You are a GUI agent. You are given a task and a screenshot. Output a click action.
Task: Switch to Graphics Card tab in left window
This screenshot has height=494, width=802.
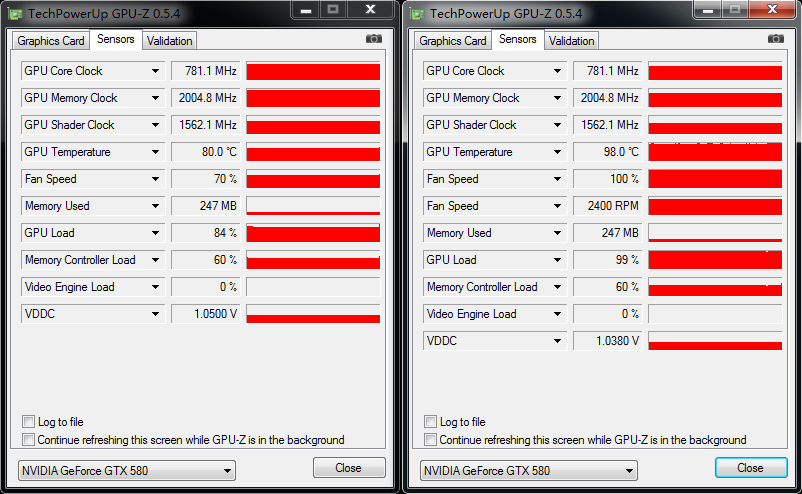coord(51,41)
